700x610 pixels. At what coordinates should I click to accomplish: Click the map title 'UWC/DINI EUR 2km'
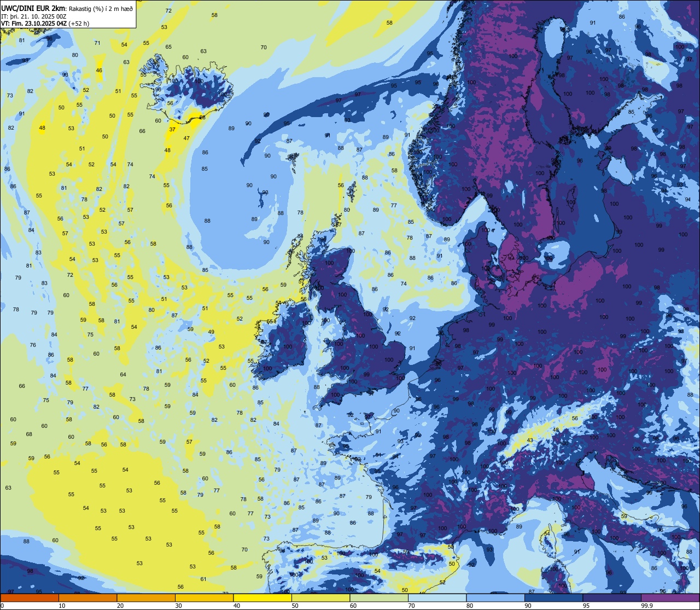click(x=33, y=8)
